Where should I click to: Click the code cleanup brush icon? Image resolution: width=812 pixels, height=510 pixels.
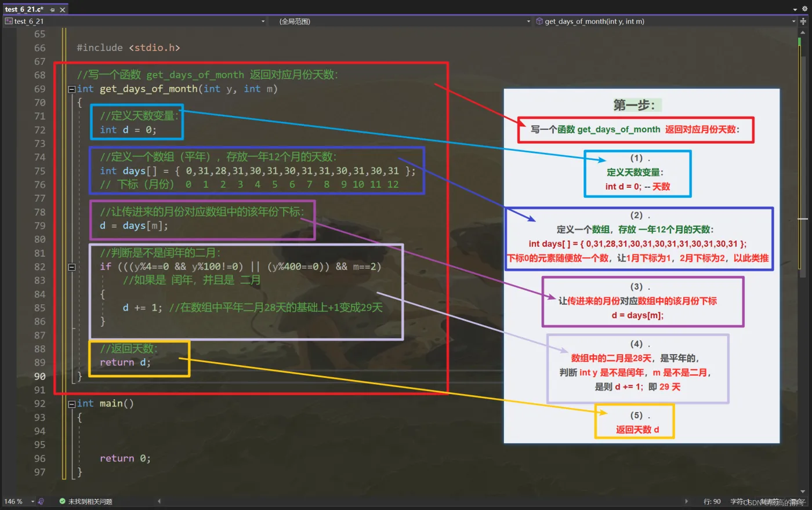pos(41,501)
